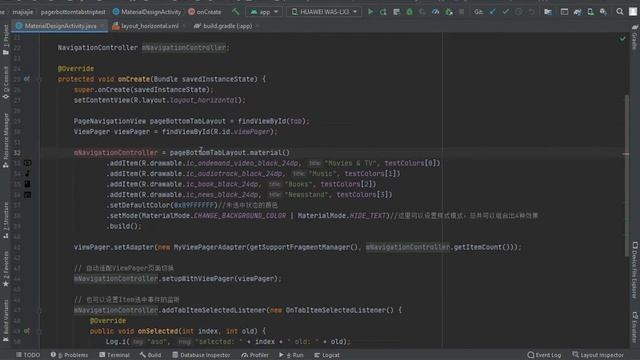Viewport: 640px width, 360px height.
Task: Open the Problems tool window
Action: coord(69,355)
